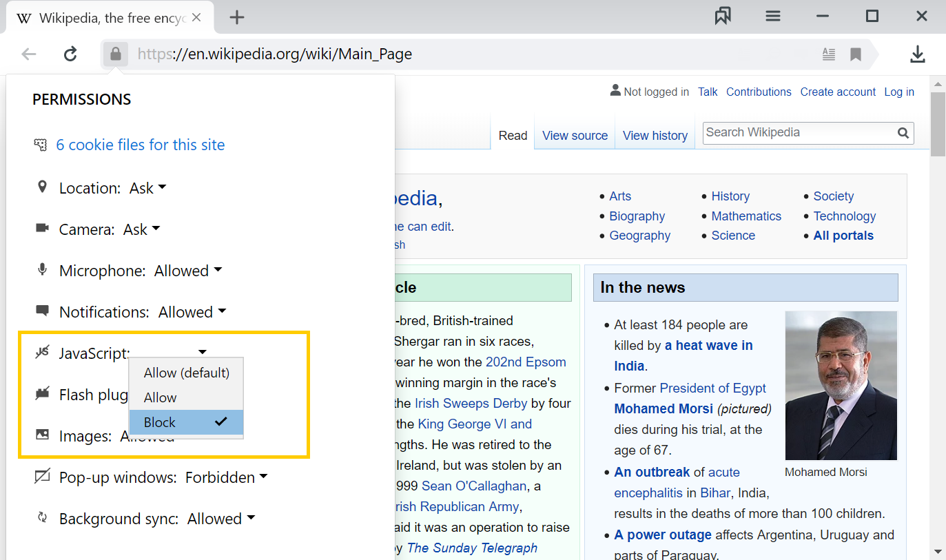Screen dimensions: 946x560
Task: Click the Background sync icon
Action: click(42, 517)
